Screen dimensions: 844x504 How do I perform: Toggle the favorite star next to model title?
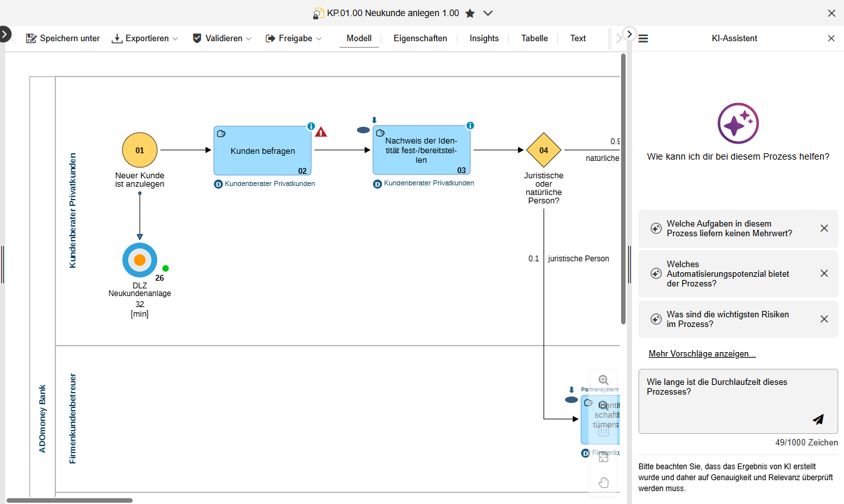[470, 14]
